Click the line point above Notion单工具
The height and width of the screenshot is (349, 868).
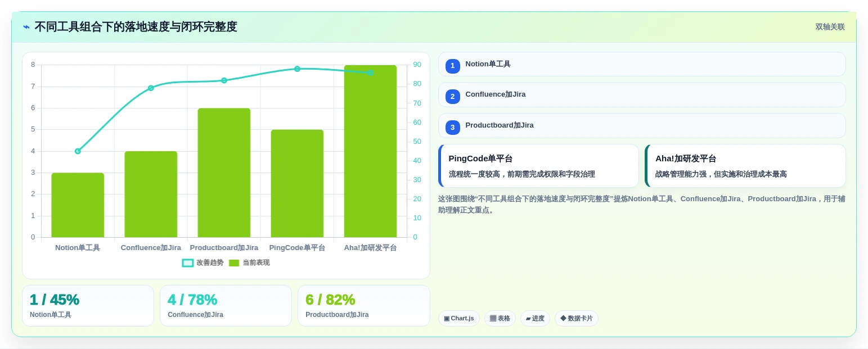pos(78,151)
